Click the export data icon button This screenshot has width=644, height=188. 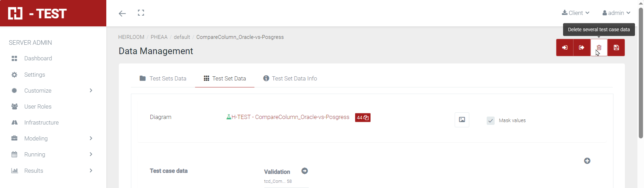582,48
